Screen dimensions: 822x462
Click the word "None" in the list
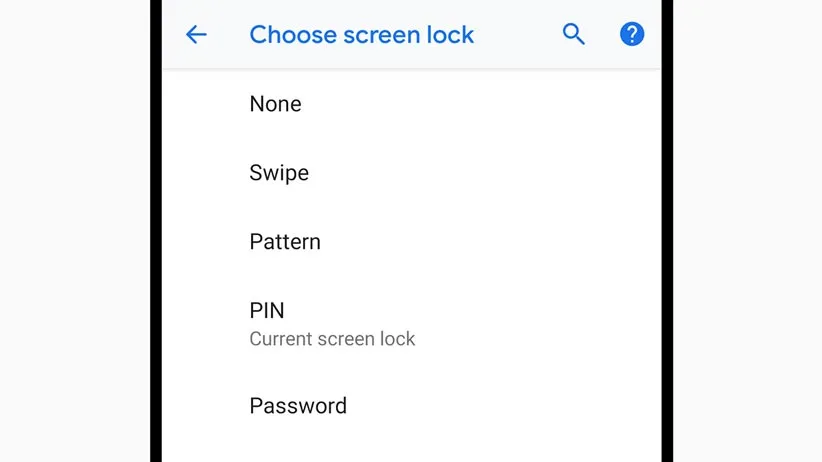coord(275,104)
